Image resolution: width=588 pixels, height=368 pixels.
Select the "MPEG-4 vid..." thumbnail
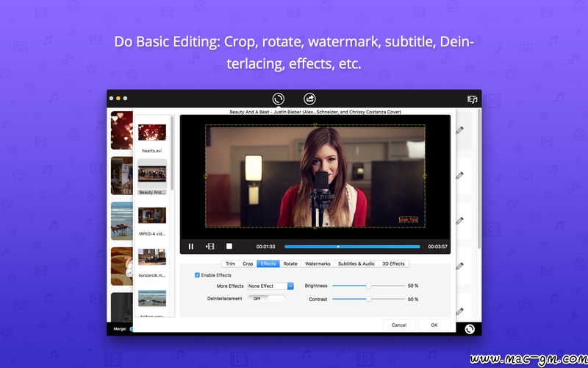pos(152,215)
